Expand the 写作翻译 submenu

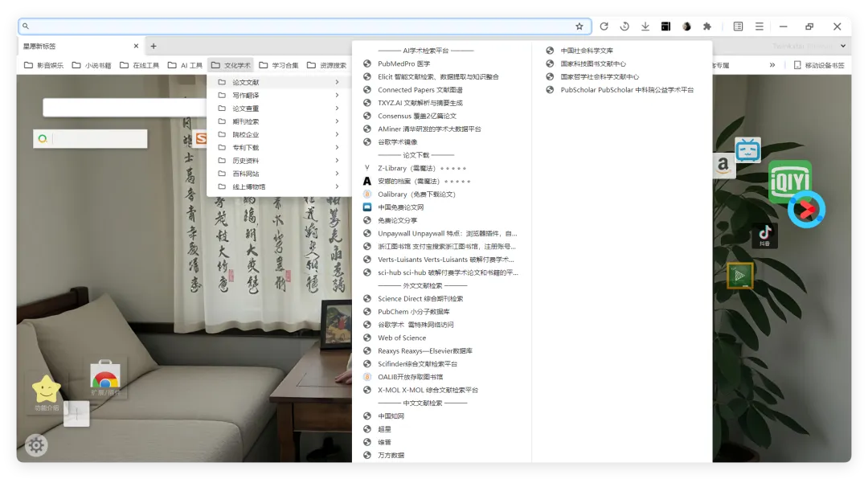(x=278, y=96)
